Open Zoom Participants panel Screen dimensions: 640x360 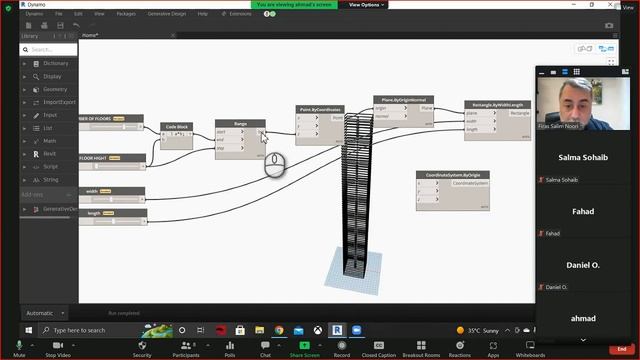(186, 346)
